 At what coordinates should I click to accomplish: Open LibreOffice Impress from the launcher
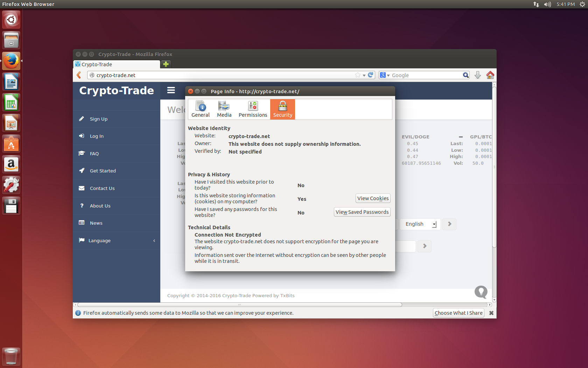(11, 123)
